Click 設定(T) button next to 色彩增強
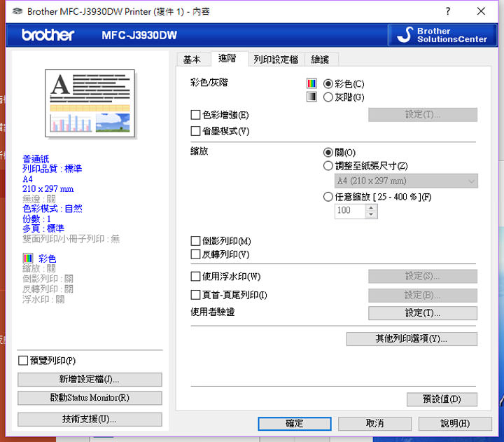504x442 pixels. tap(423, 114)
